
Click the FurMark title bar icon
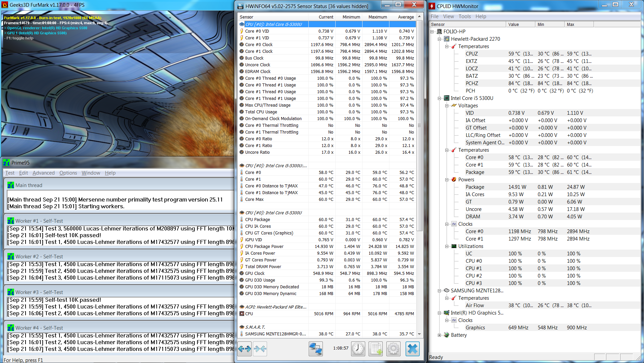click(5, 5)
